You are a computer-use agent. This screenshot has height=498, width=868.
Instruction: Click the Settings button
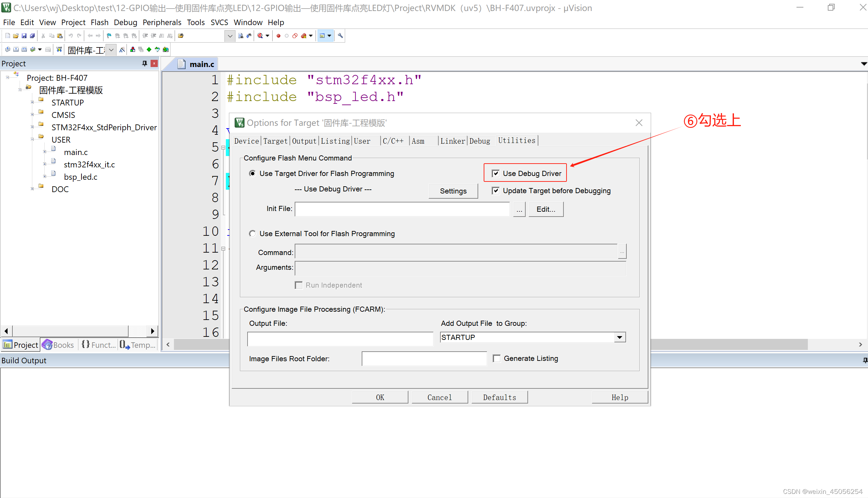coord(453,191)
